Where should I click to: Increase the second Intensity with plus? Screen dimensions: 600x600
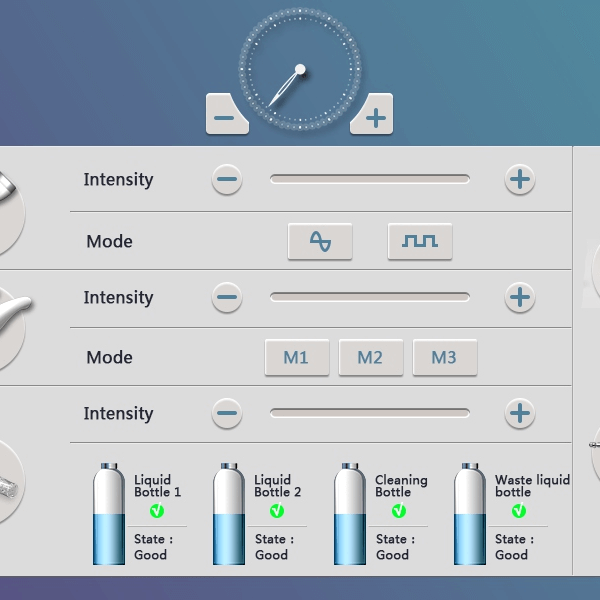[x=519, y=297]
